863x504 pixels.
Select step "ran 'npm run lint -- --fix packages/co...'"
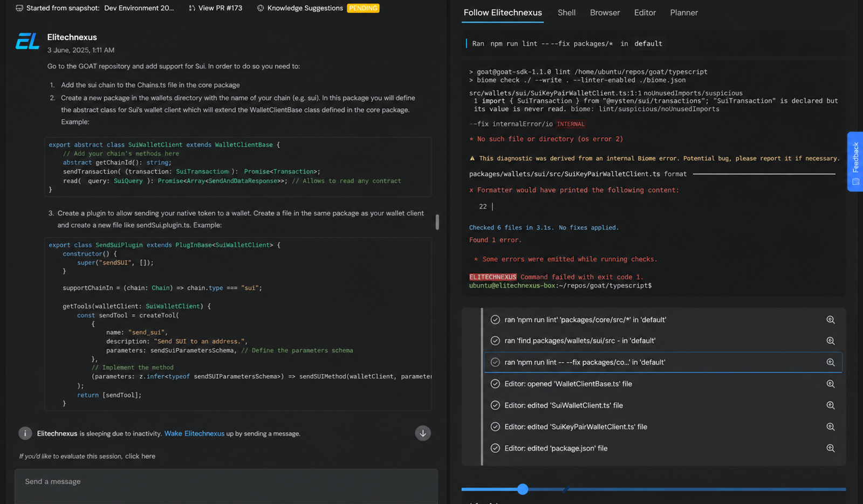(663, 362)
